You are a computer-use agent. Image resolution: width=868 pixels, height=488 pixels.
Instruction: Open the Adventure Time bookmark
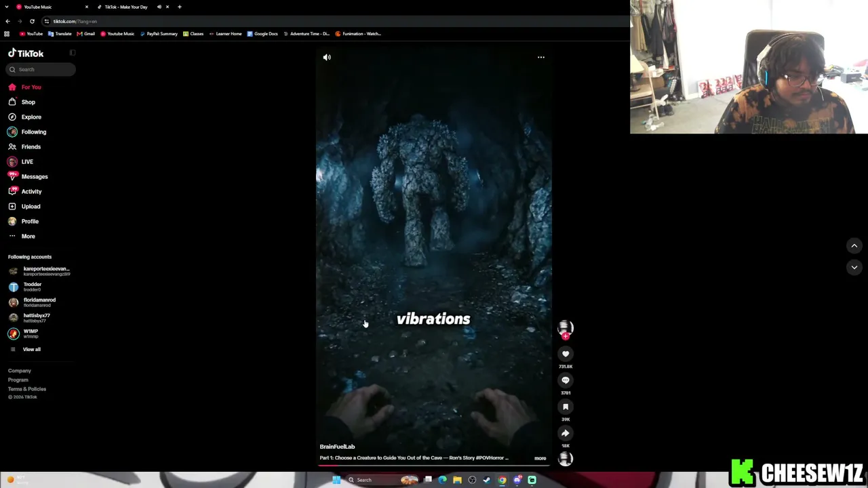[307, 34]
